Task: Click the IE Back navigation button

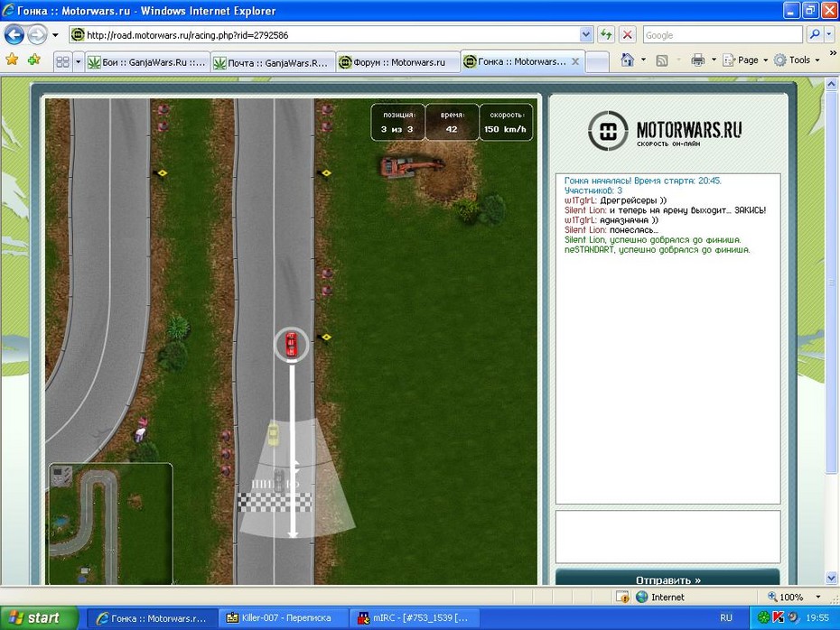Action: tap(14, 35)
